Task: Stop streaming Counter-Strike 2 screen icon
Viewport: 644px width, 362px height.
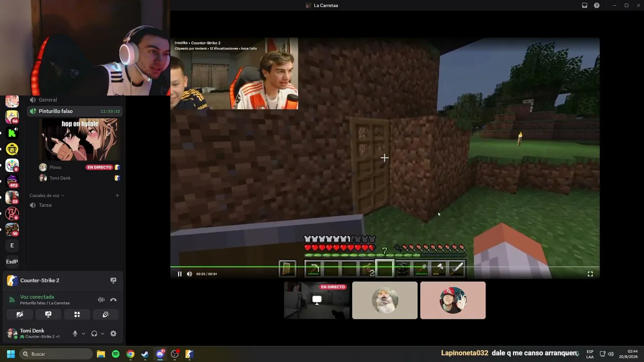Action: [113, 281]
